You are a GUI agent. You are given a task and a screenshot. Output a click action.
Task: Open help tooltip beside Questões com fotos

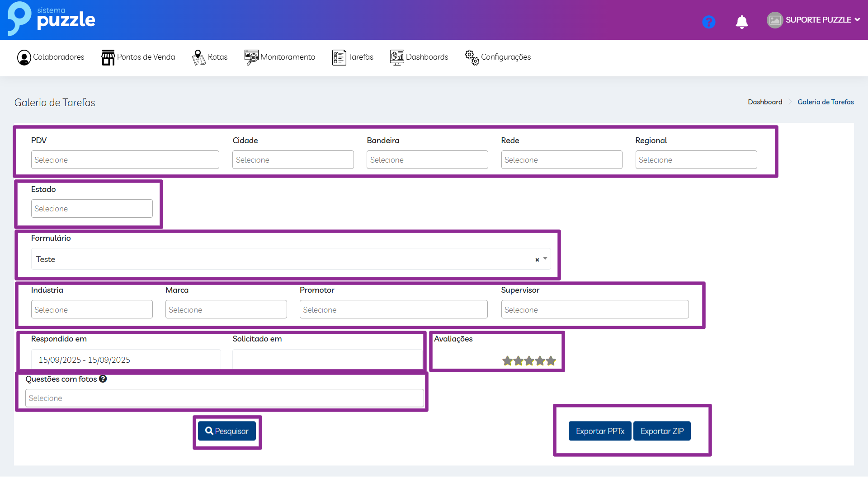(103, 379)
